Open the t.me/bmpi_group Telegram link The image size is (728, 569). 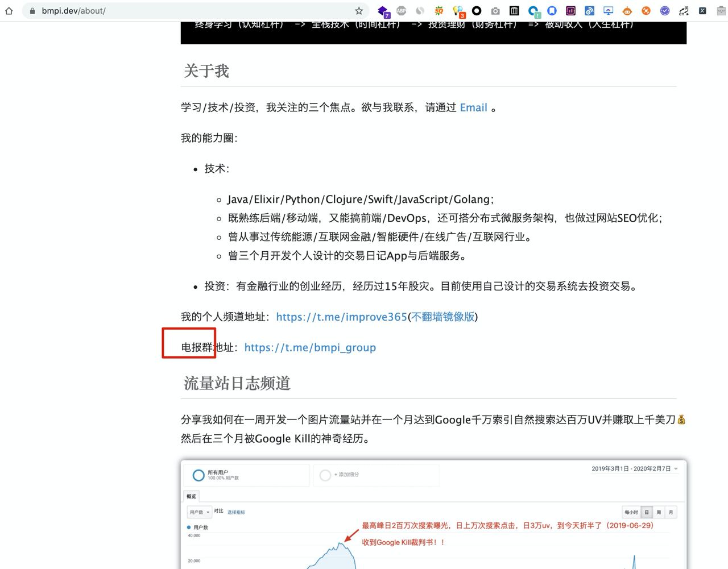tap(310, 347)
